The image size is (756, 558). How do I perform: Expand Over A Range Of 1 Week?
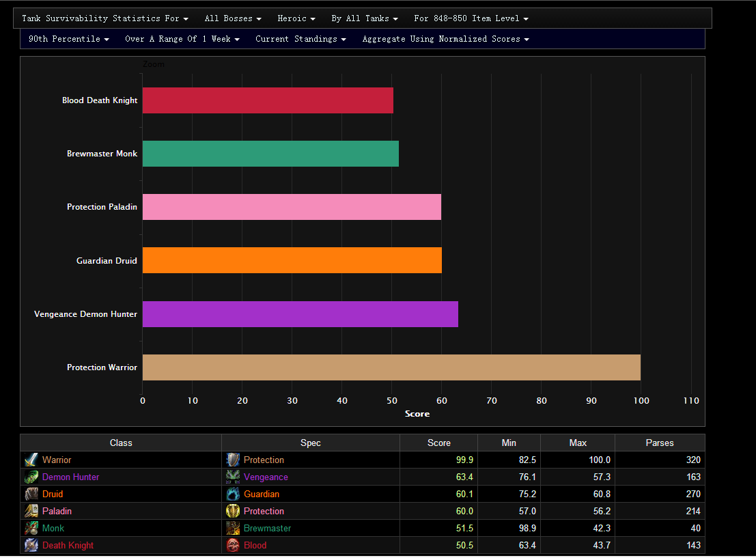coord(182,39)
